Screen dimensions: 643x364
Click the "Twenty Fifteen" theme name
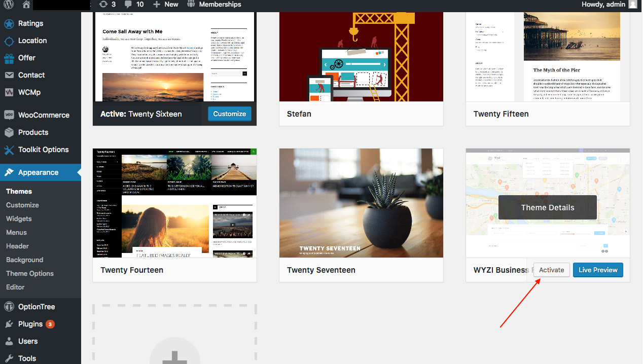tap(501, 114)
